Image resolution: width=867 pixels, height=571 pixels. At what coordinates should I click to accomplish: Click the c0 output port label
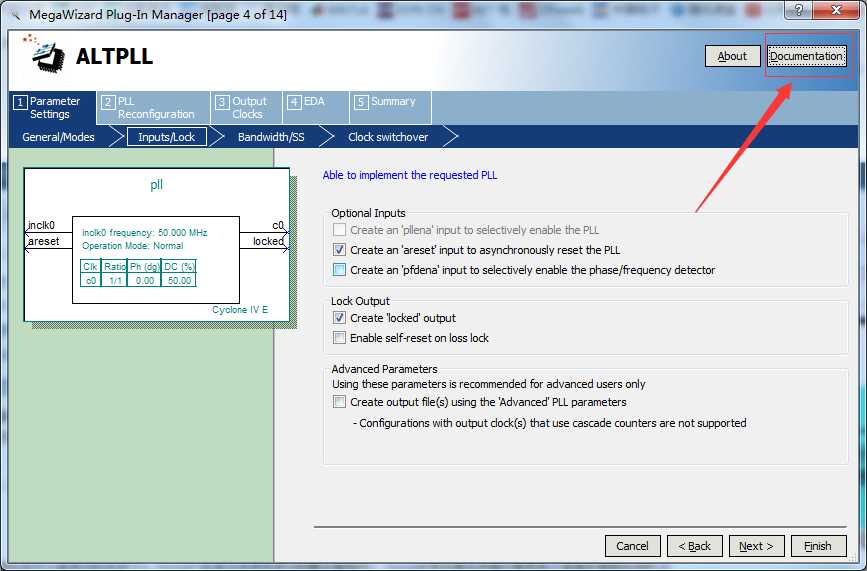[x=278, y=226]
